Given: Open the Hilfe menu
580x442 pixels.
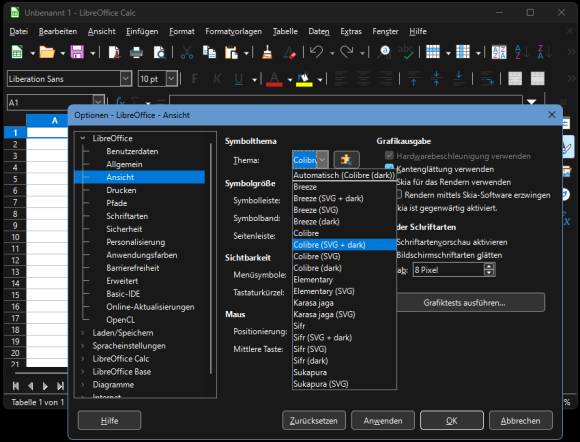Looking at the screenshot, I should pyautogui.click(x=418, y=31).
